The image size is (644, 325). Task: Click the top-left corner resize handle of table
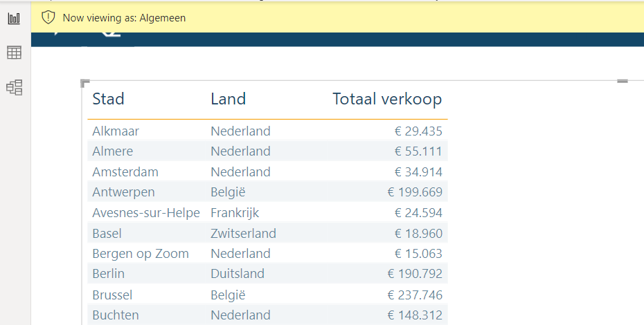coord(85,84)
